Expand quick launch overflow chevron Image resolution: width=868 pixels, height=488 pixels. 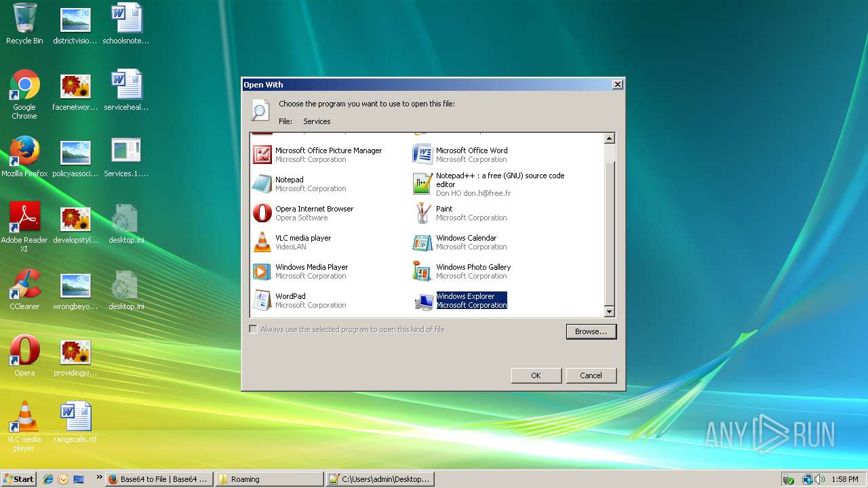click(x=100, y=477)
